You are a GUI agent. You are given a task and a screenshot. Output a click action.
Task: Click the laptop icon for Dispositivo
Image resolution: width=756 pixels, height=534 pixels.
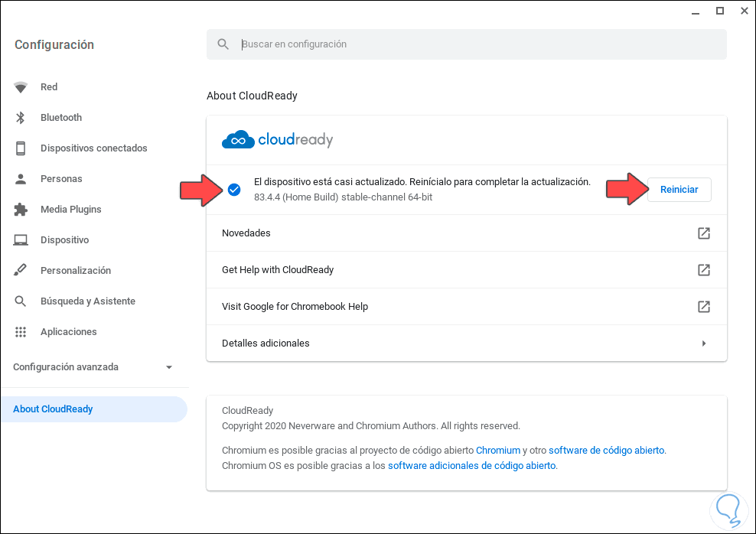21,240
